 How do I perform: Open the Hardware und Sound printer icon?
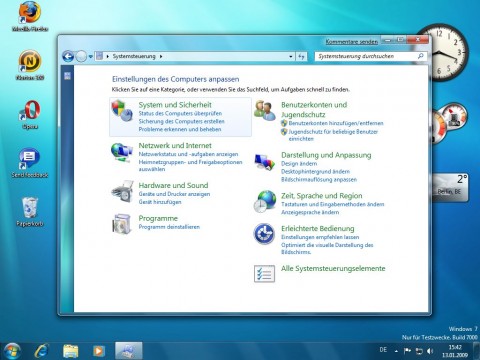[122, 192]
